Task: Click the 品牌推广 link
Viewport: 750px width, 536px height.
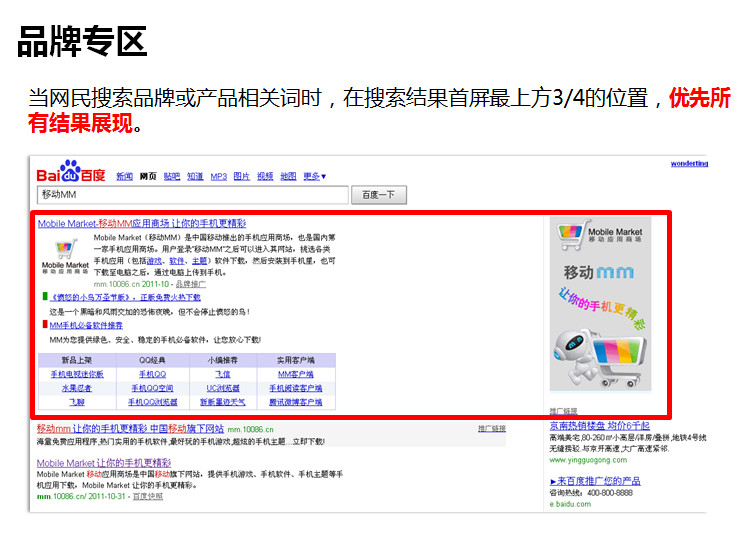Action: pyautogui.click(x=190, y=284)
